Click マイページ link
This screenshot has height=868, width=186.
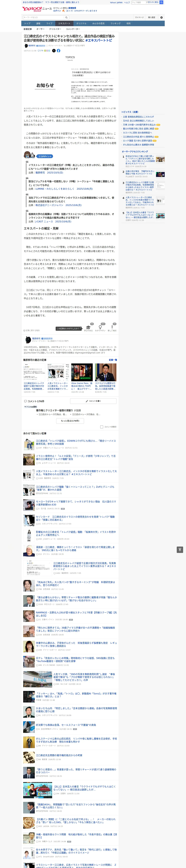click(139, 18)
